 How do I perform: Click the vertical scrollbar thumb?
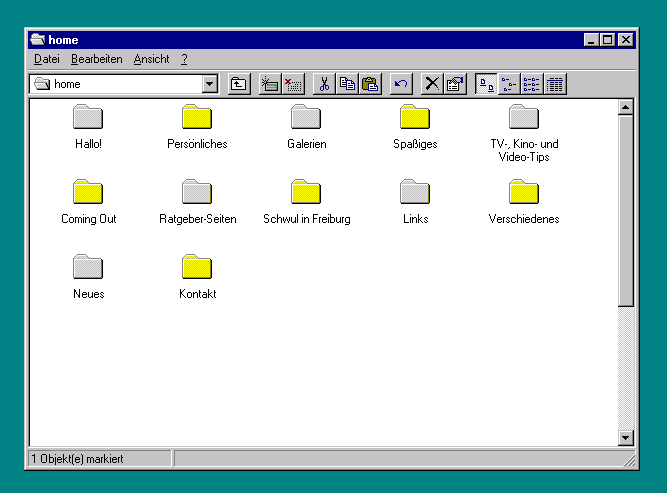[x=626, y=211]
